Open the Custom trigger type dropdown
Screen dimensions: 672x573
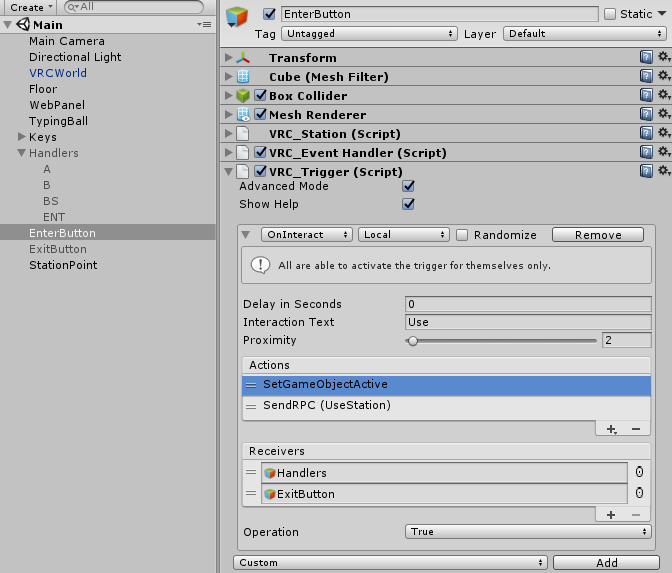coord(390,562)
